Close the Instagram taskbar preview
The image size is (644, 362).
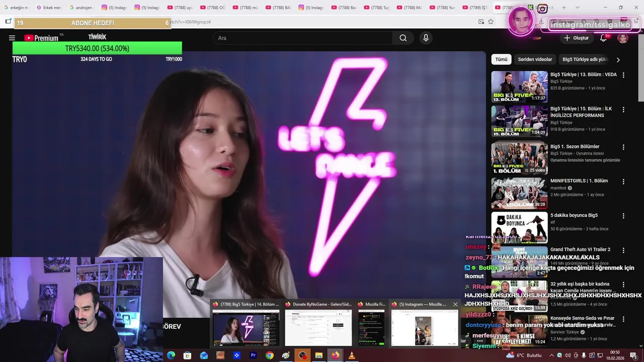point(455,304)
